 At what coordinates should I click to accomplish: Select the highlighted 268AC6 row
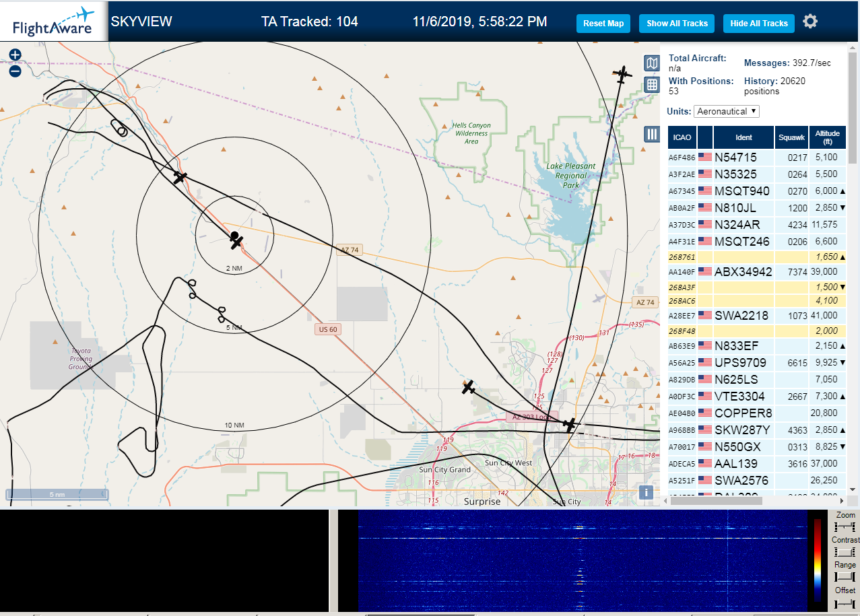click(x=757, y=301)
